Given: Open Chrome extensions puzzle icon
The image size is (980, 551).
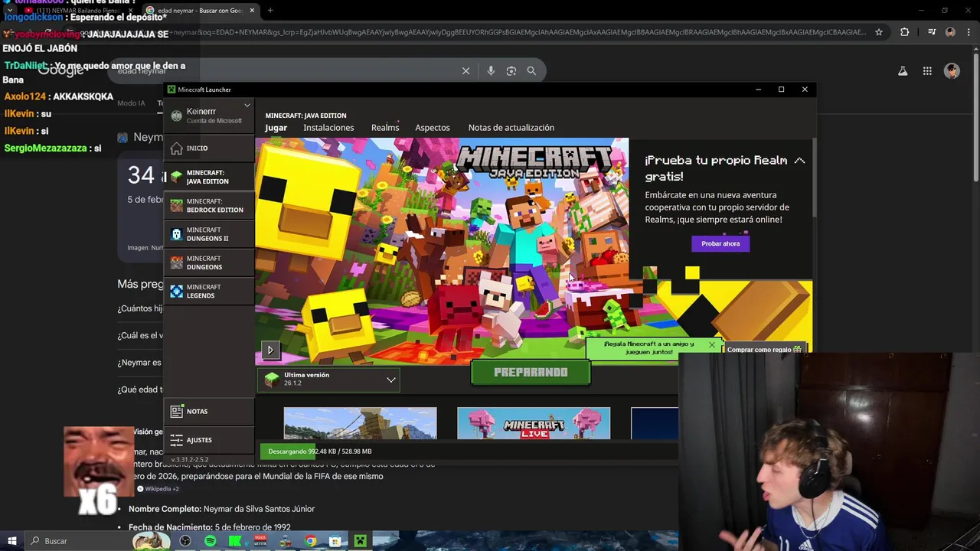Looking at the screenshot, I should 904,32.
